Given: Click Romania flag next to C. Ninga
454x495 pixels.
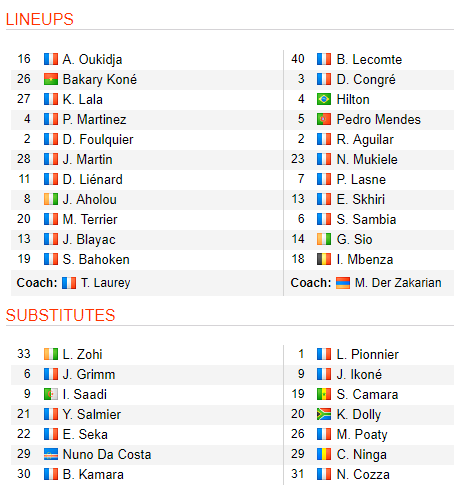Looking at the screenshot, I should [x=324, y=454].
